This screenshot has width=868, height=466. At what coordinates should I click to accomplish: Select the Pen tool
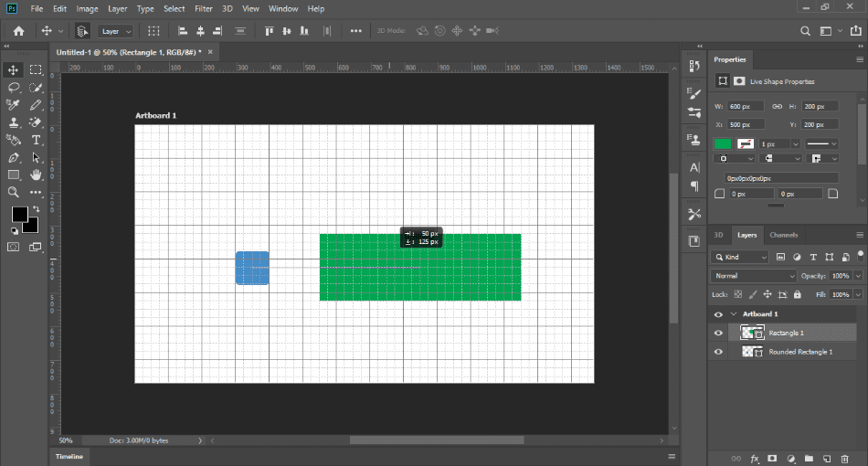pyautogui.click(x=14, y=158)
